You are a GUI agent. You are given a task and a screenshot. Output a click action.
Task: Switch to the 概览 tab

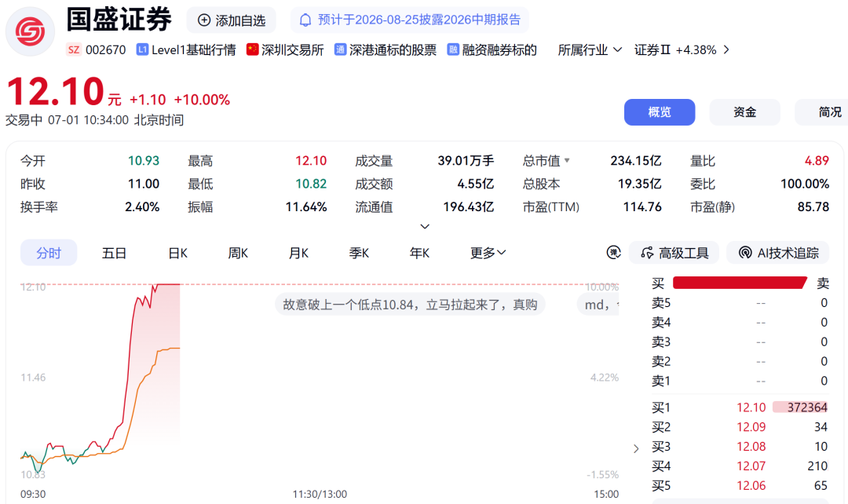coord(660,112)
